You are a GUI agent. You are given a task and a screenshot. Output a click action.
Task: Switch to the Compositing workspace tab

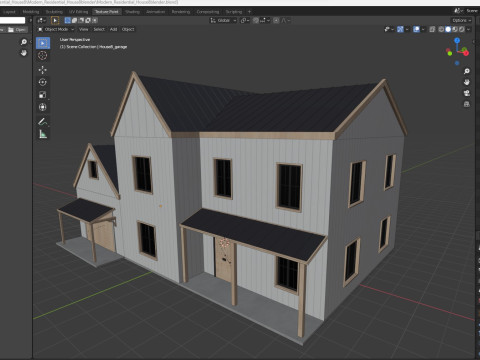208,12
